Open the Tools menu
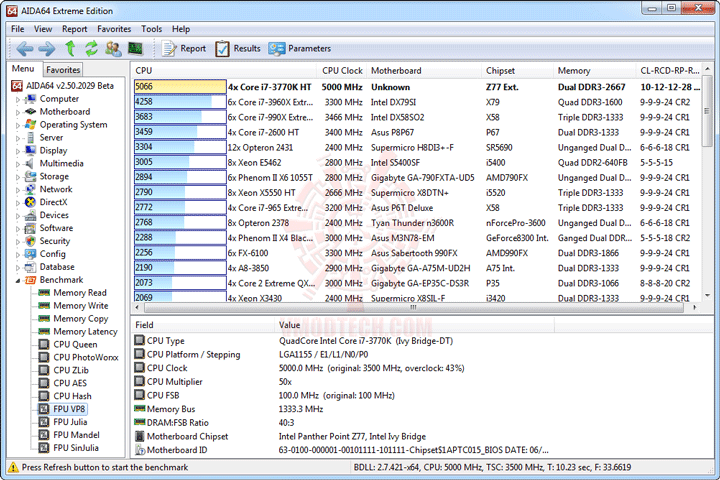The image size is (720, 480). point(152,29)
